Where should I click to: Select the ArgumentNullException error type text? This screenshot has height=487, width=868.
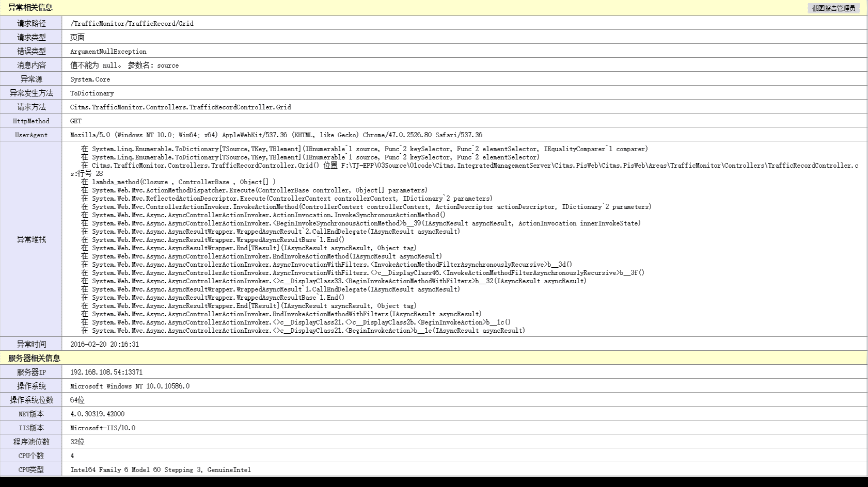point(108,51)
